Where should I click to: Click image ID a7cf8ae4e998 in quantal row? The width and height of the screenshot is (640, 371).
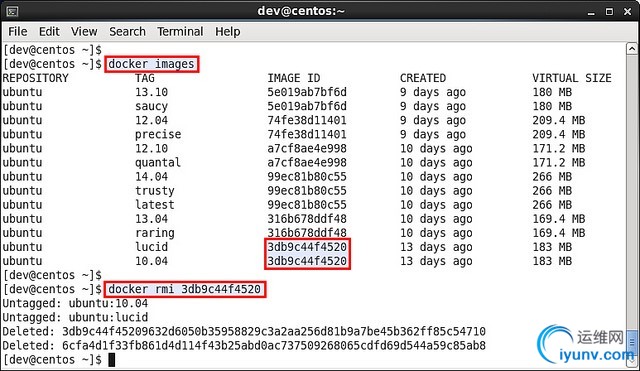pyautogui.click(x=307, y=162)
